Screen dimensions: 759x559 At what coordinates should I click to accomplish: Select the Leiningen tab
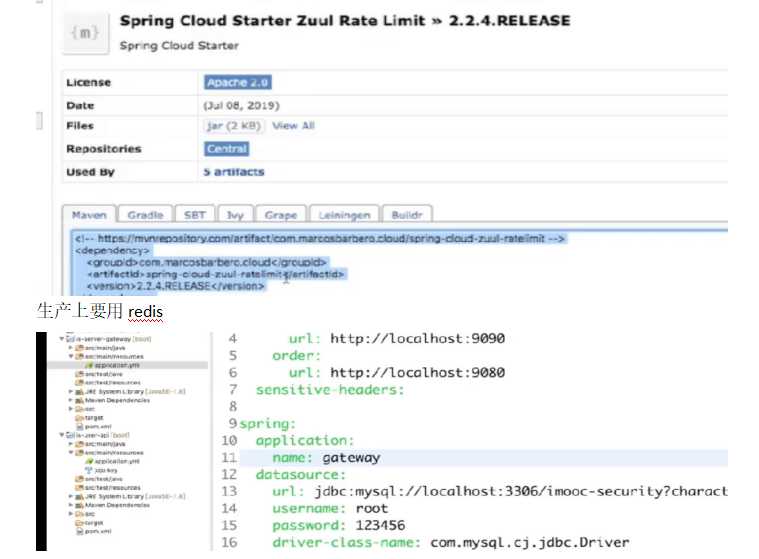coord(344,214)
